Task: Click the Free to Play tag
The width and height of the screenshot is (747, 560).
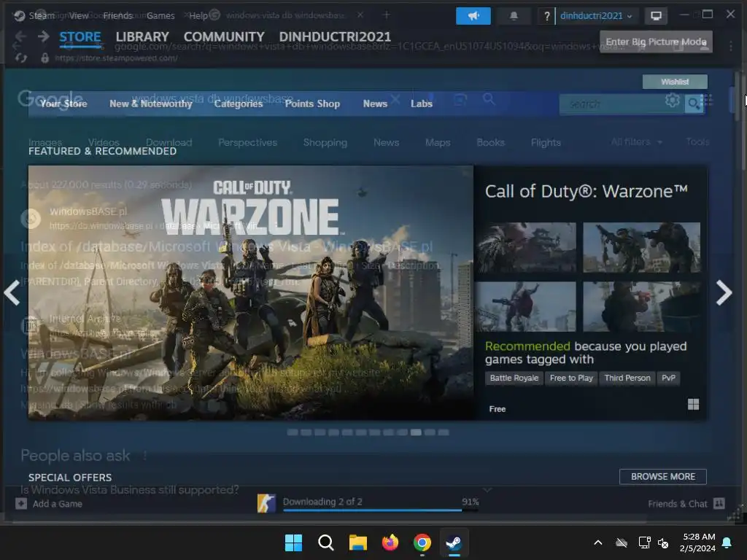Action: point(571,378)
